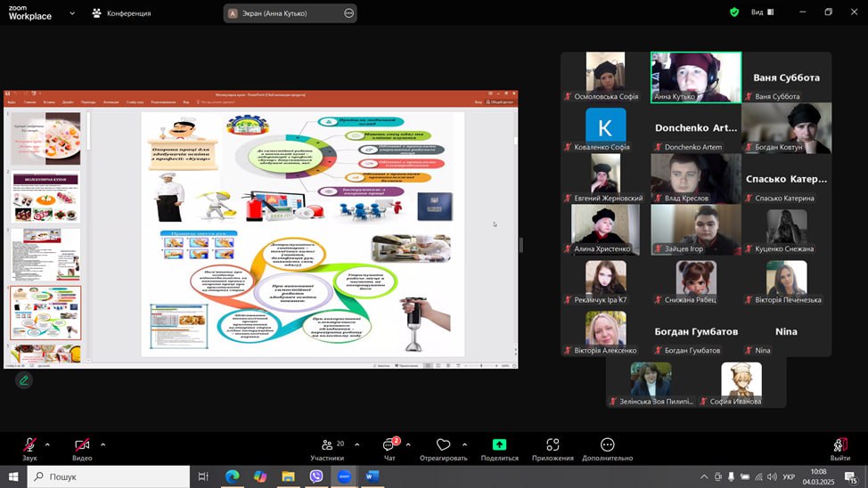
Task: Click the Windows taskbar search box Пошук
Action: click(x=109, y=476)
